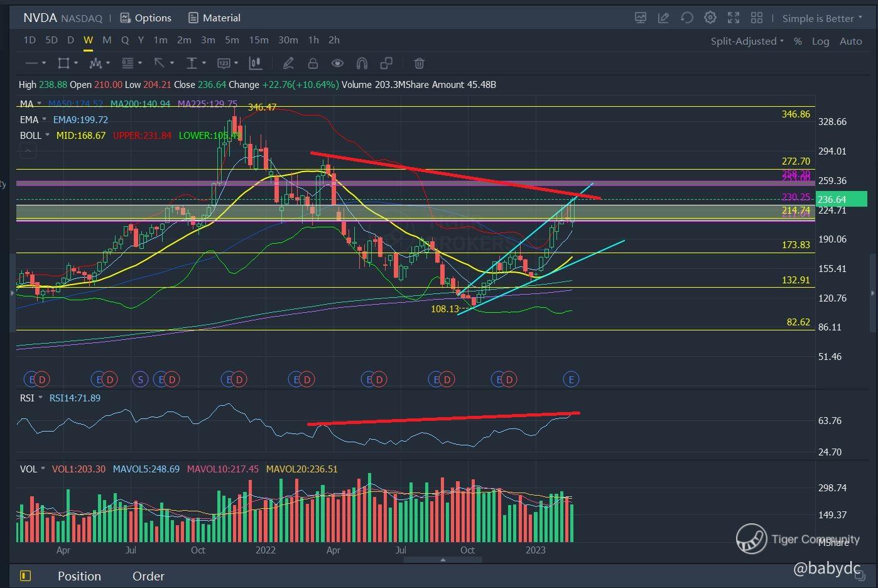Switch to the 30m timeframe tab
This screenshot has width=878, height=588.
288,40
